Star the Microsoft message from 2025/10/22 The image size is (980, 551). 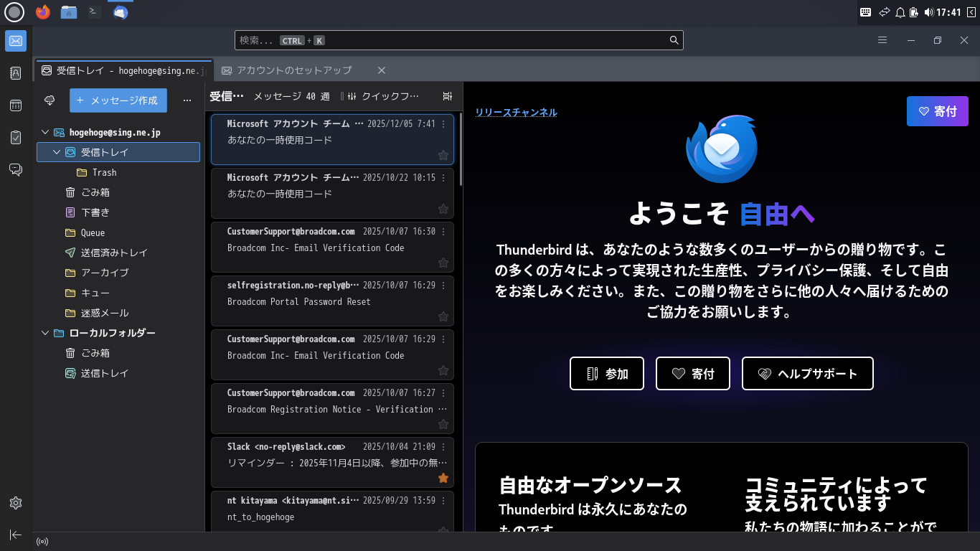point(443,209)
